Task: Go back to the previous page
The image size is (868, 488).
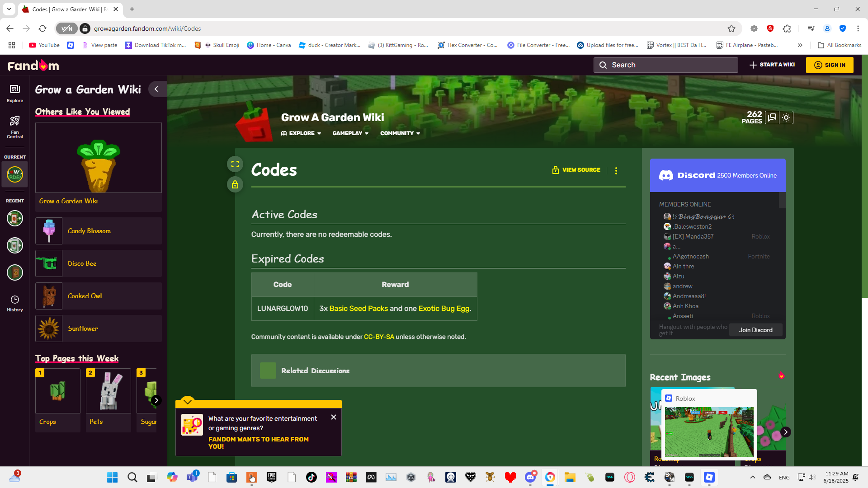Action: 10,28
